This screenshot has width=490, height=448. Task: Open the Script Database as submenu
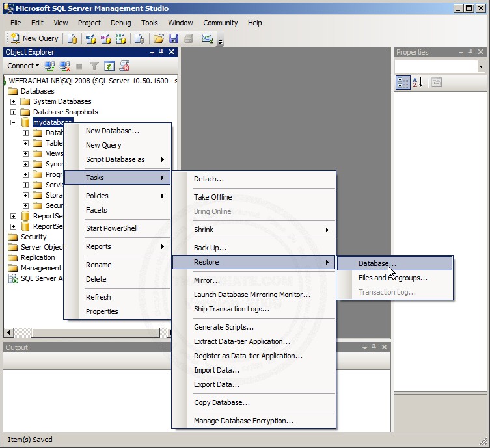coord(118,159)
